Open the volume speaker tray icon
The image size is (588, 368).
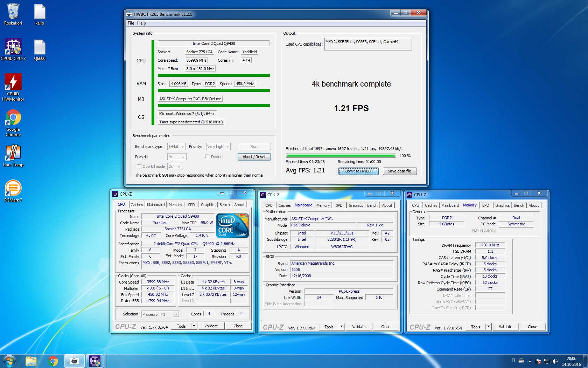coord(555,361)
